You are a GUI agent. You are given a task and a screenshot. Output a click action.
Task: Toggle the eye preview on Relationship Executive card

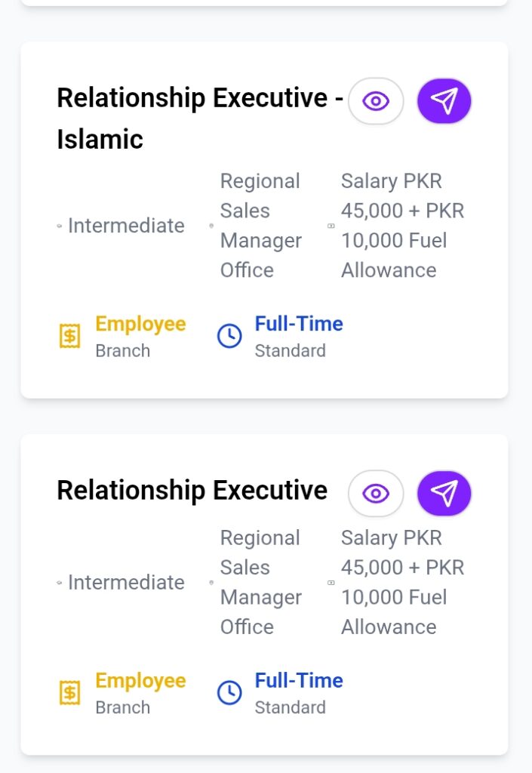click(x=376, y=493)
